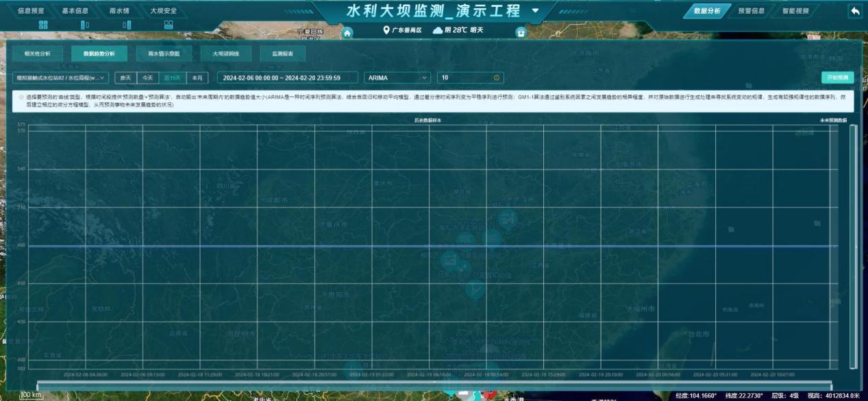Click the right panel icon under 雨水情
Viewport: 868px width, 401px height.
(127, 25)
